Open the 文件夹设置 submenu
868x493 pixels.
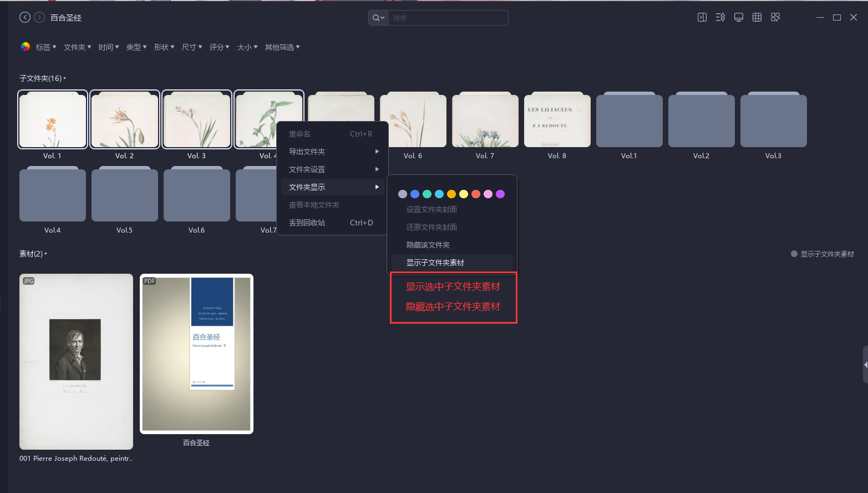(332, 169)
